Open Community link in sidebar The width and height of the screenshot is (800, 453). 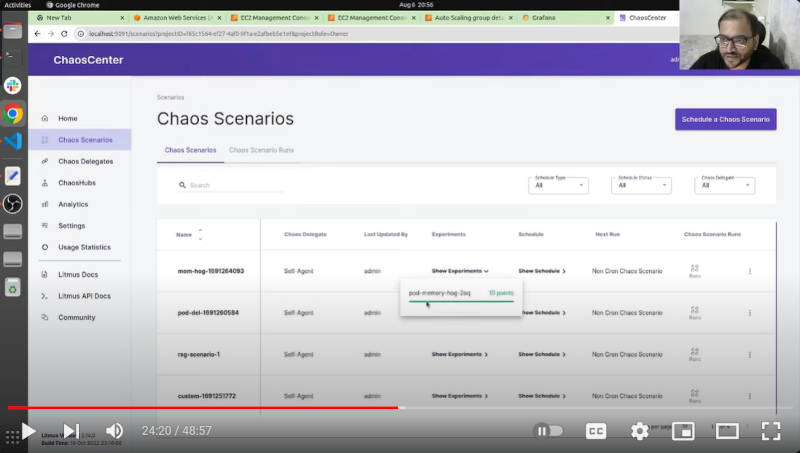pos(77,317)
